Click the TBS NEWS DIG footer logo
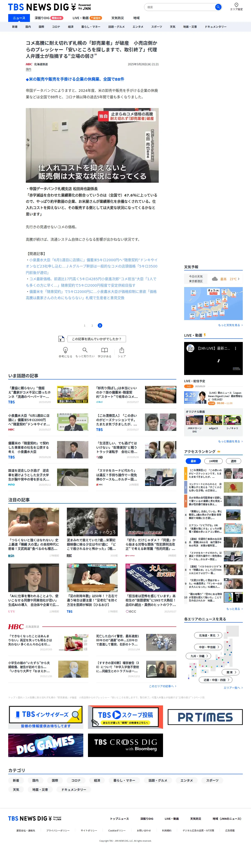The image size is (251, 868). coord(35,819)
